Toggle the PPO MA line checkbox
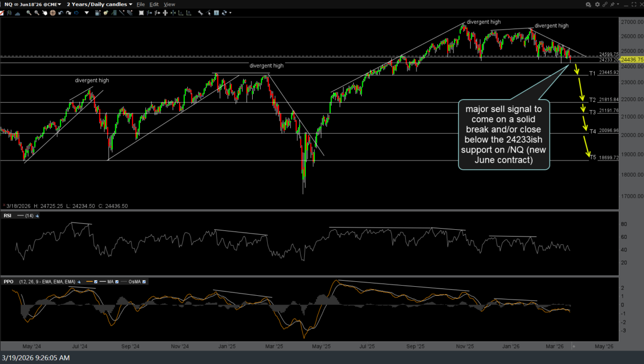Screen dimensions: 644x364 tap(117, 282)
